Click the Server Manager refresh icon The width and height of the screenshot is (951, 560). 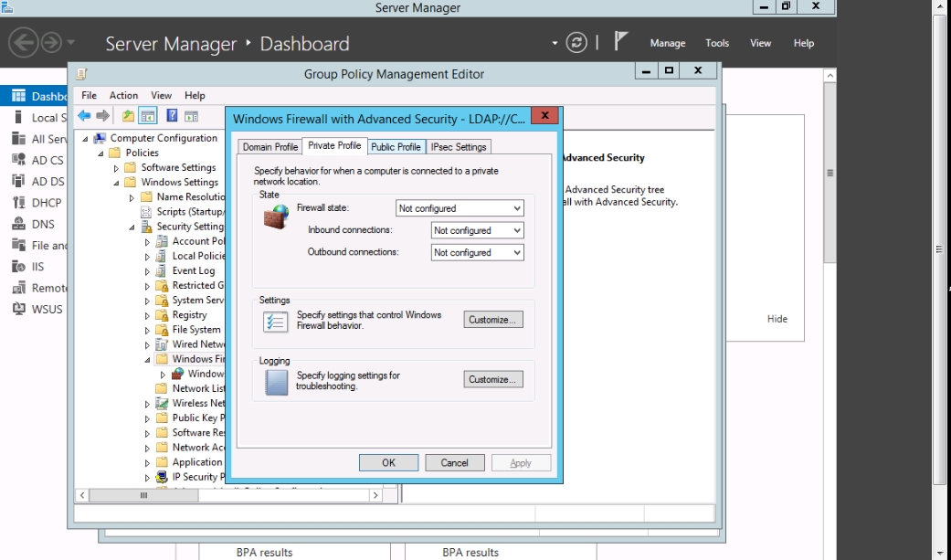click(576, 43)
